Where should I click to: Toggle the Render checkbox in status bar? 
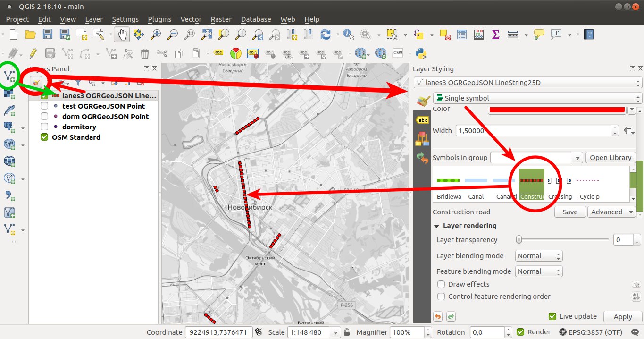click(x=520, y=332)
